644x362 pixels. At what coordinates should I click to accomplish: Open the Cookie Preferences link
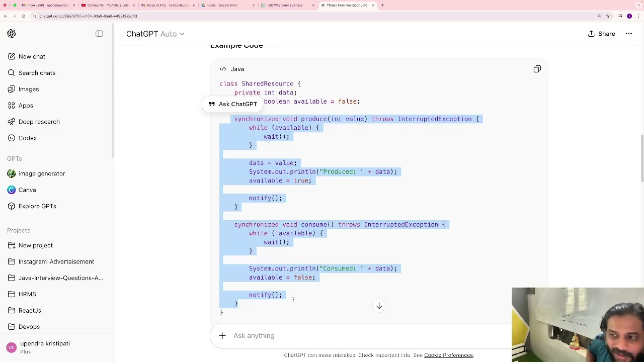448,355
